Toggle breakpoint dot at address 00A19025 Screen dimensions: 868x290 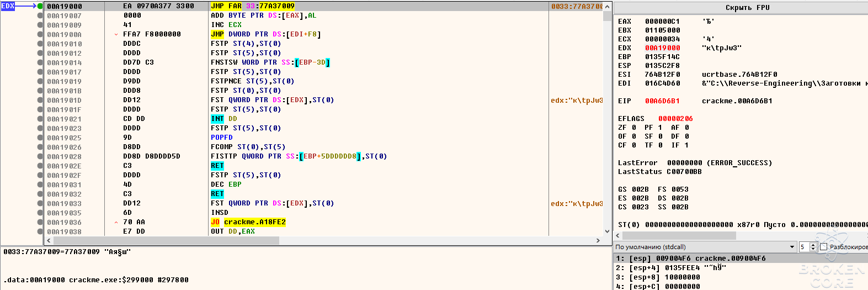click(x=40, y=138)
